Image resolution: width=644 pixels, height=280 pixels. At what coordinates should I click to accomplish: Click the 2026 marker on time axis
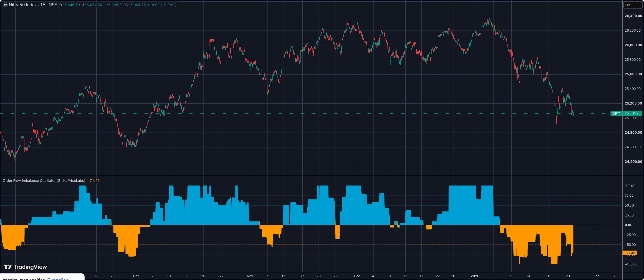pos(475,276)
